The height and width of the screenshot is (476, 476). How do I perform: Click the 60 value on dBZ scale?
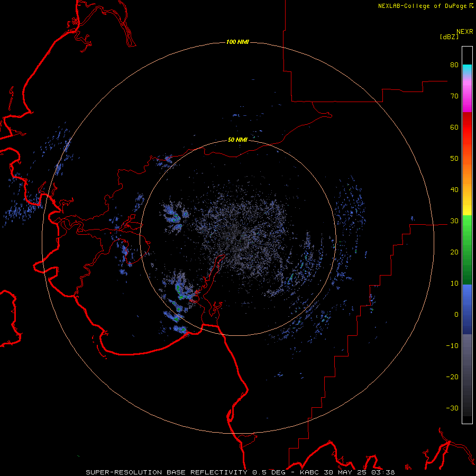454,127
